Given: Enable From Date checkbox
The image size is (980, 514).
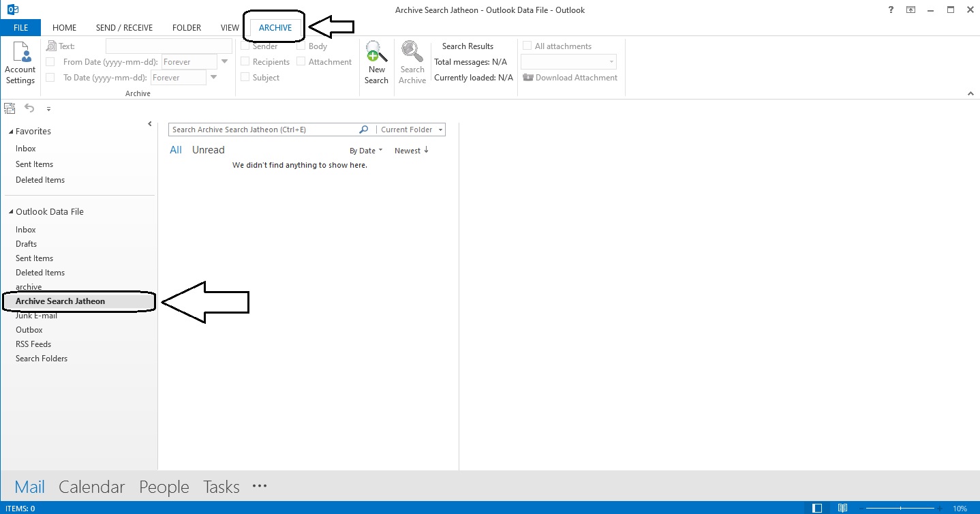Looking at the screenshot, I should (x=50, y=62).
